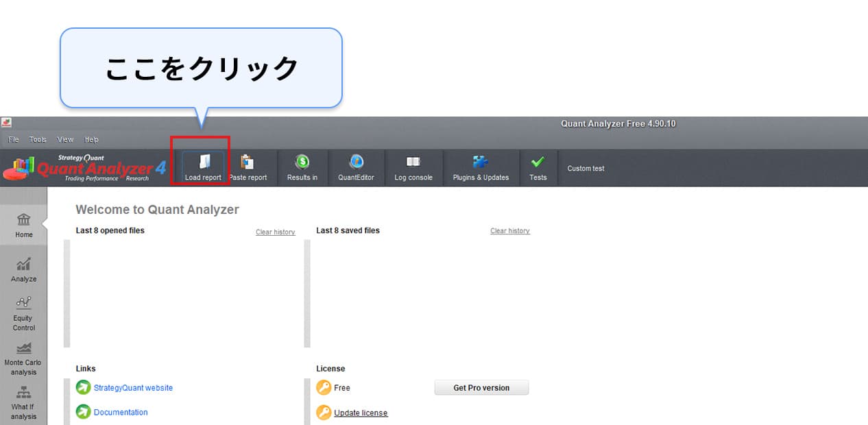
Task: Click the Tests checkmark icon
Action: (538, 162)
